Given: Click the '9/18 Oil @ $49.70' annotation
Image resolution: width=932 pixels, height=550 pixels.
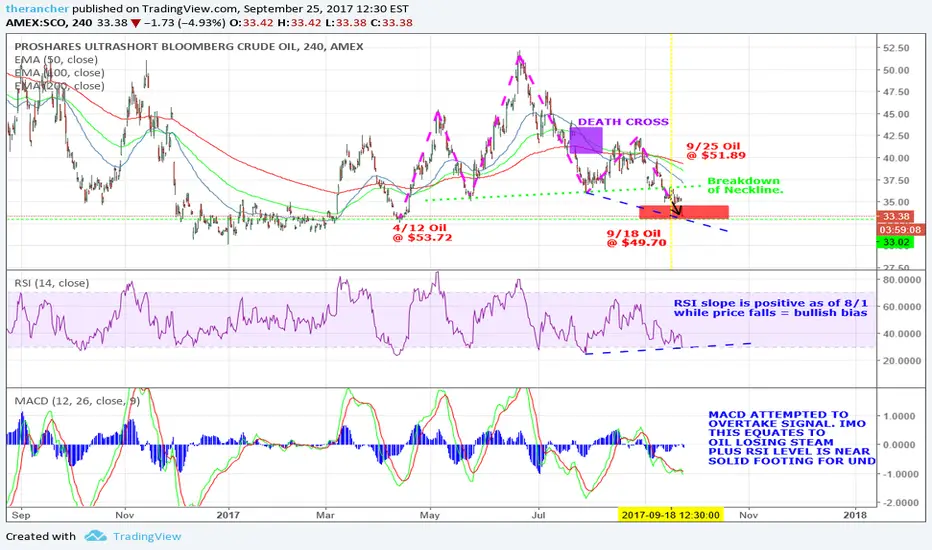Looking at the screenshot, I should tap(636, 238).
